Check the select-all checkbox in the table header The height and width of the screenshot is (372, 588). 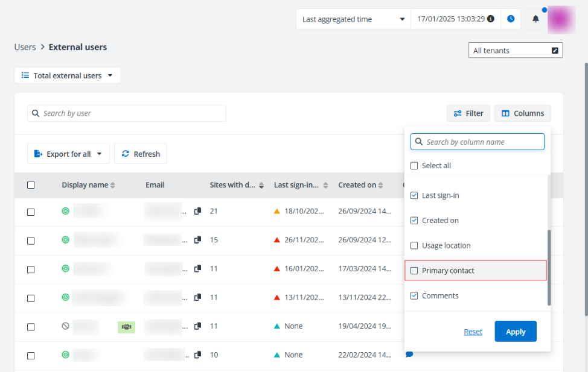[31, 184]
